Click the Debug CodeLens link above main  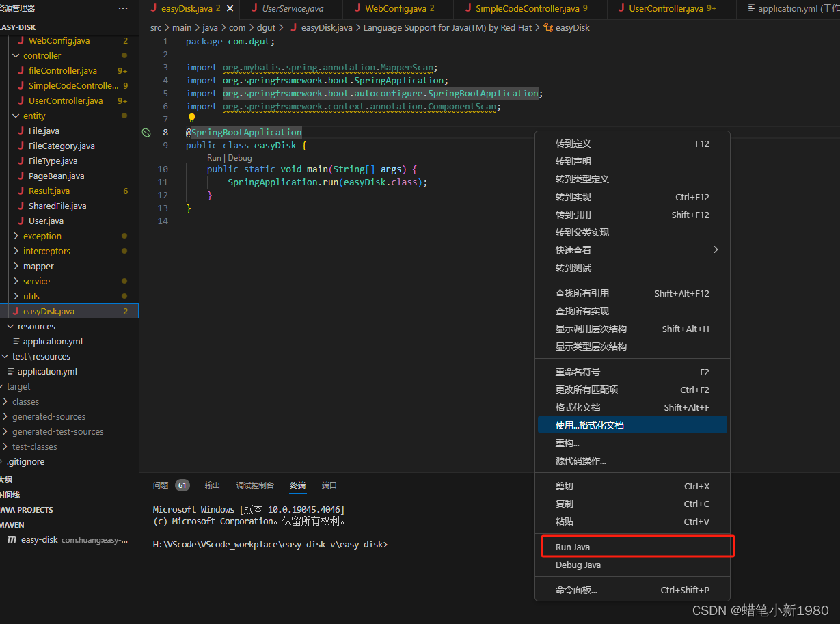[240, 158]
